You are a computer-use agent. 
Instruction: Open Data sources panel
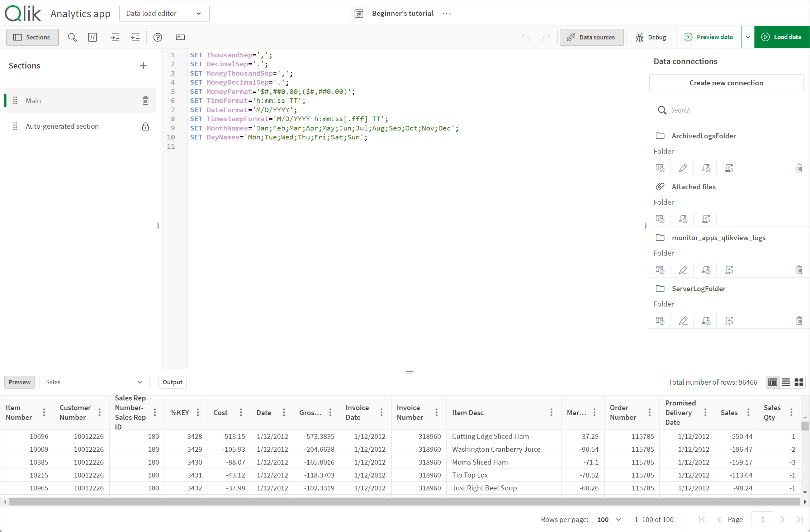click(591, 37)
